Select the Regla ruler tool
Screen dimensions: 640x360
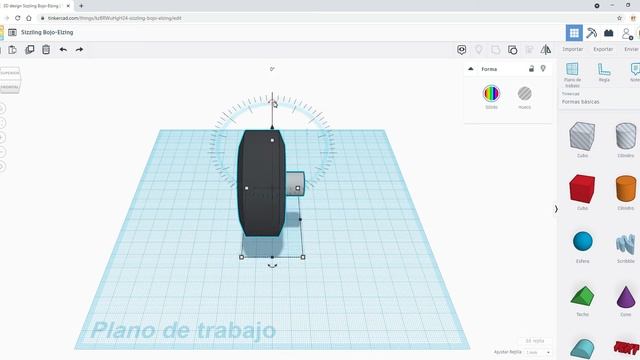click(x=604, y=72)
